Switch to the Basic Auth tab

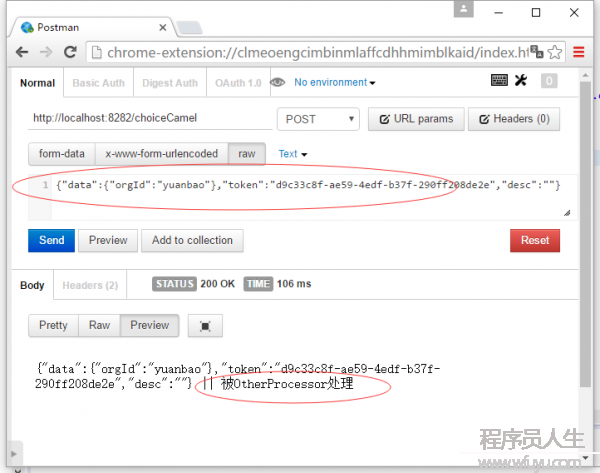tap(98, 83)
